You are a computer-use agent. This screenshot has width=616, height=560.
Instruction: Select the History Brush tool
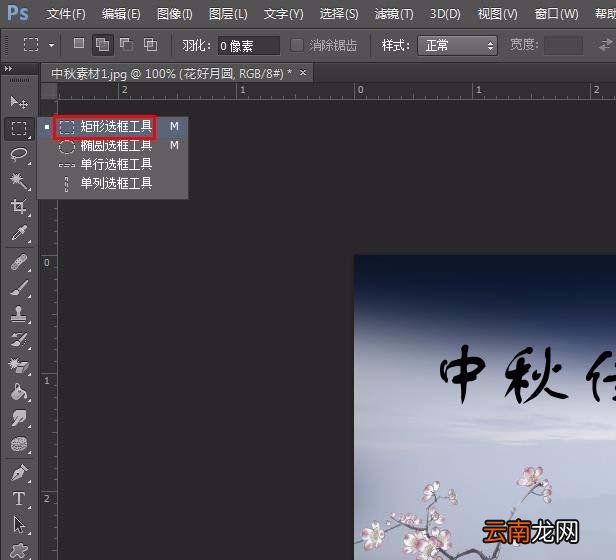18,340
